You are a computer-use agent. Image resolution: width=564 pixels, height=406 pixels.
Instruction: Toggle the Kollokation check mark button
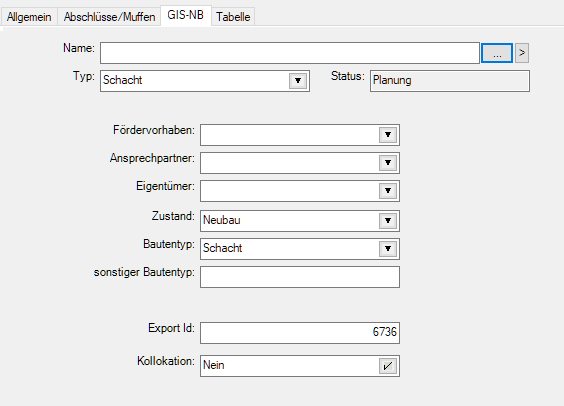point(388,366)
